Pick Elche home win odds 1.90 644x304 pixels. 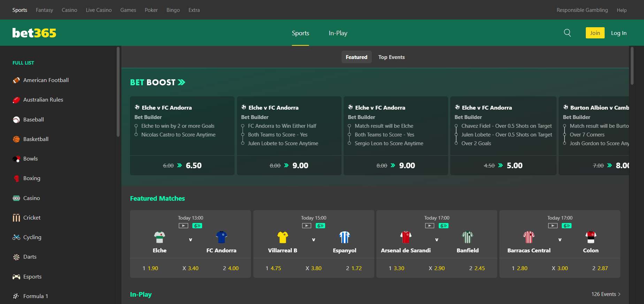150,268
